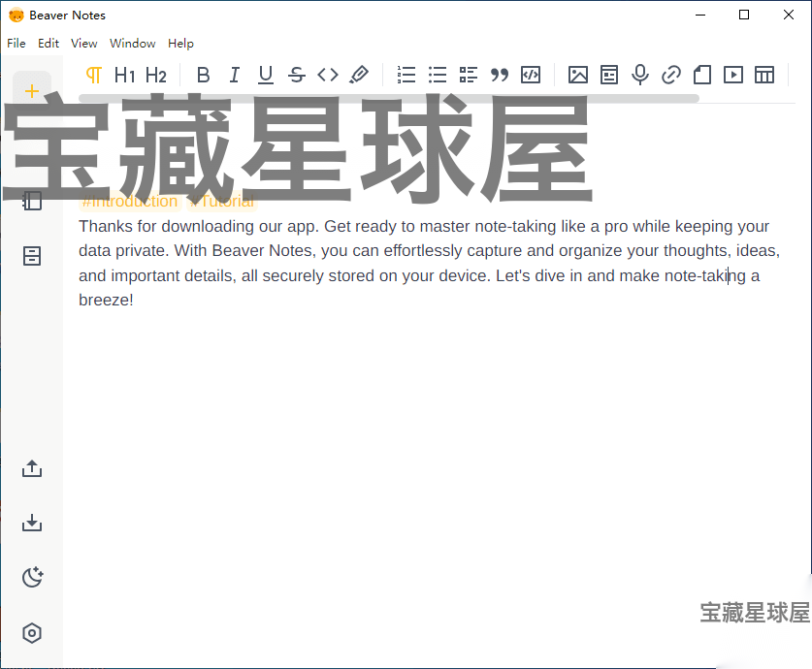Click the #Introduction tag
The width and height of the screenshot is (812, 669).
point(130,202)
